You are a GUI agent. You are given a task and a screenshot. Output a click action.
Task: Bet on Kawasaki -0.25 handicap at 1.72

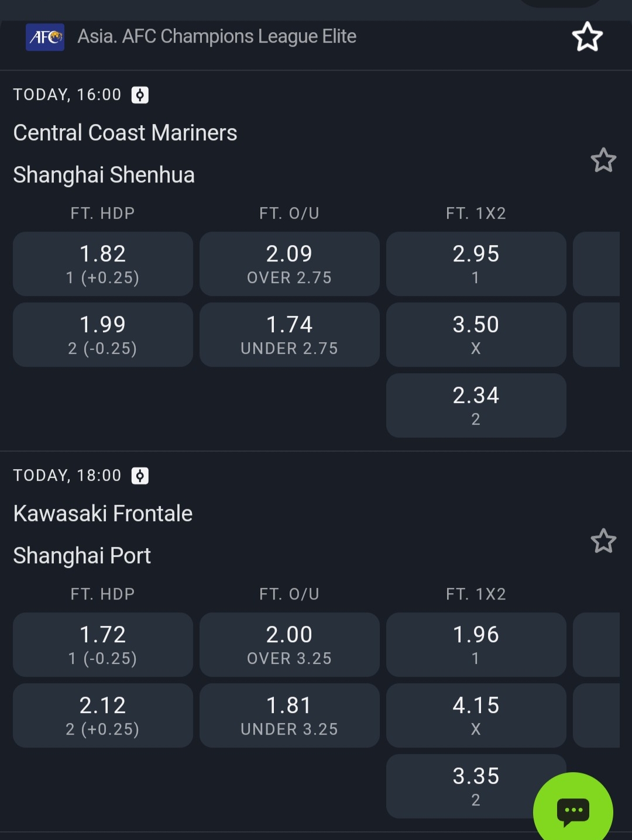(x=103, y=645)
